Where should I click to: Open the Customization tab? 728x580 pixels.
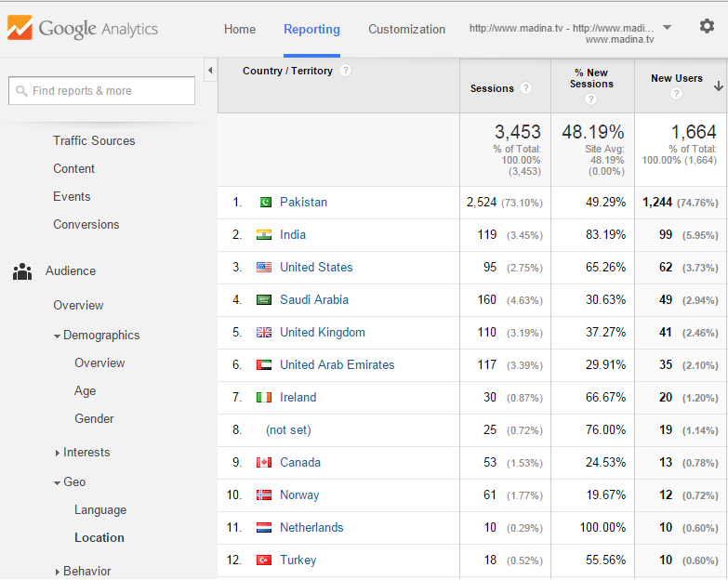click(x=406, y=29)
